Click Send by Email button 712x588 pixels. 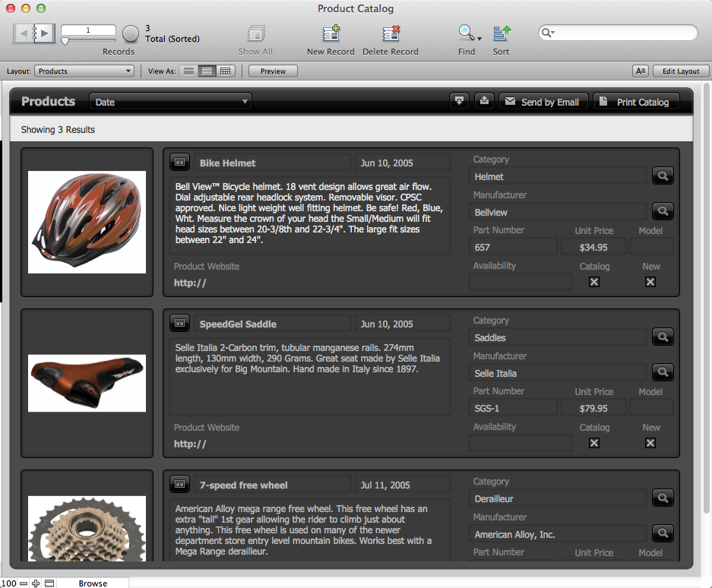click(543, 102)
